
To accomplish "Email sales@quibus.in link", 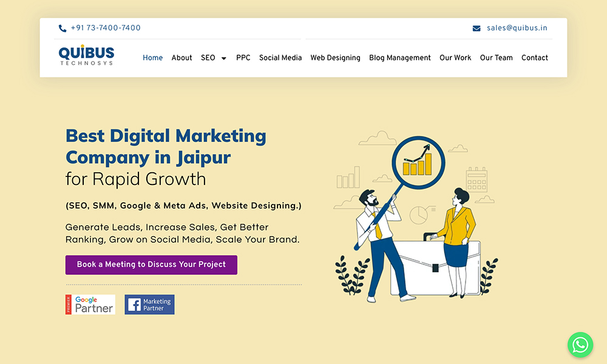I will pos(517,28).
